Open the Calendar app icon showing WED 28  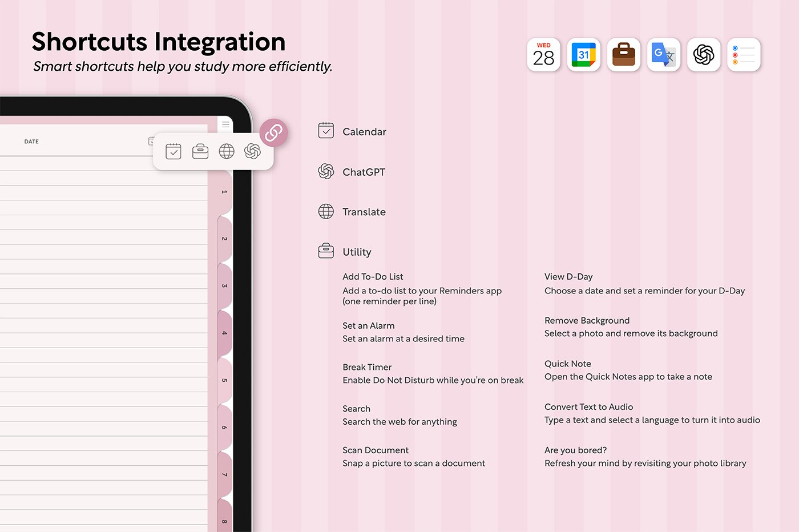click(x=543, y=55)
